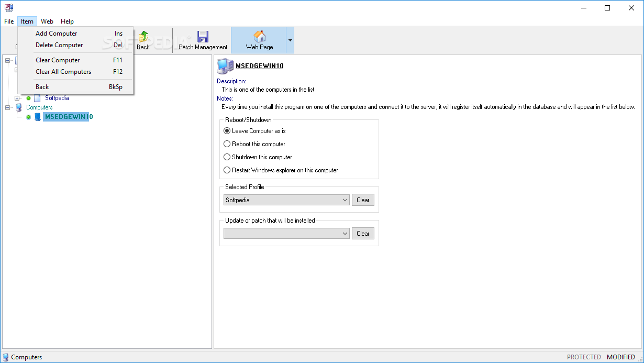Click the green status dot beside Softpedia

28,98
